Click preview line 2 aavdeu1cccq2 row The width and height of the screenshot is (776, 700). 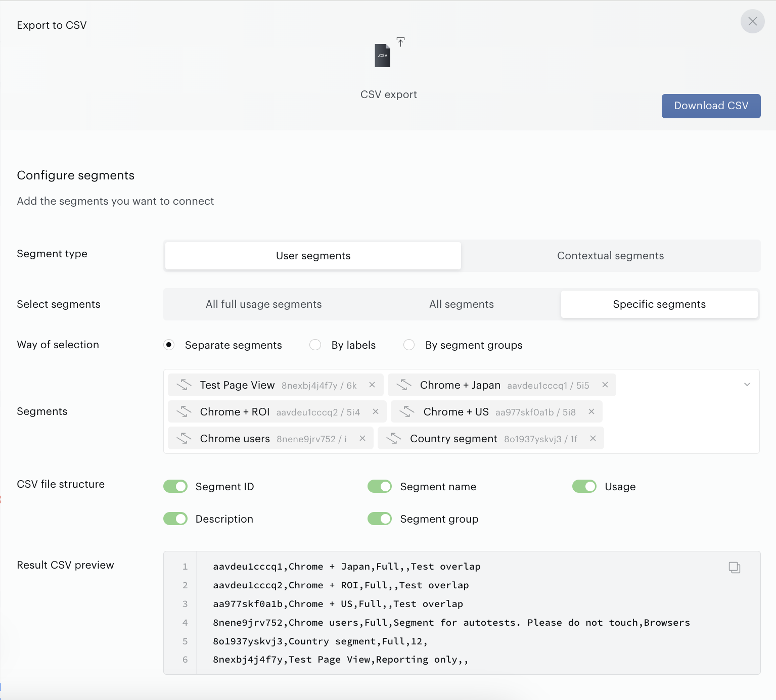tap(341, 585)
